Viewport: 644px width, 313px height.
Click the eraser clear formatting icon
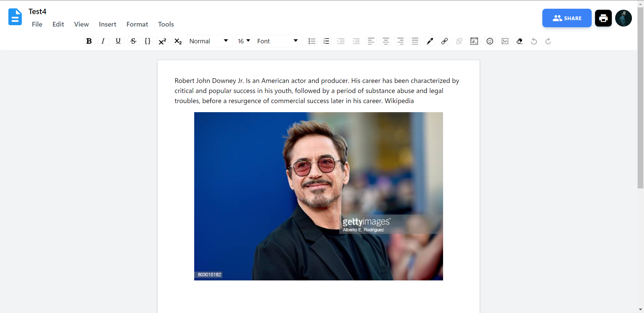click(520, 41)
